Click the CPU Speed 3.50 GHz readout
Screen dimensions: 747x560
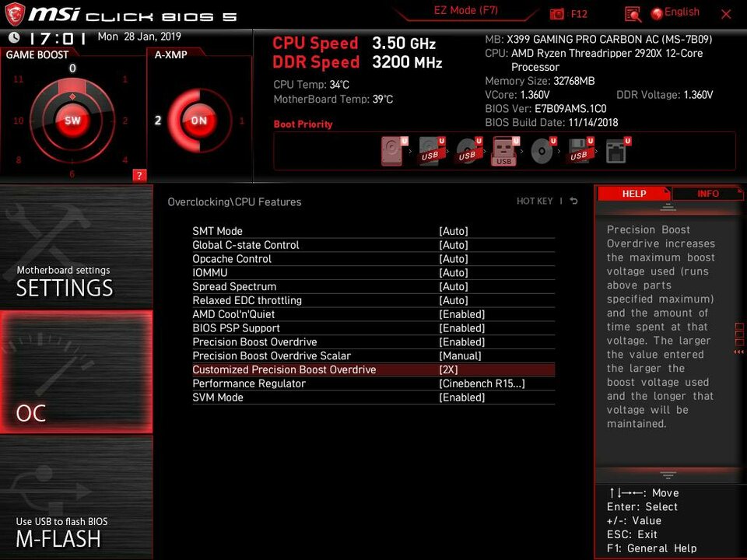pos(354,44)
